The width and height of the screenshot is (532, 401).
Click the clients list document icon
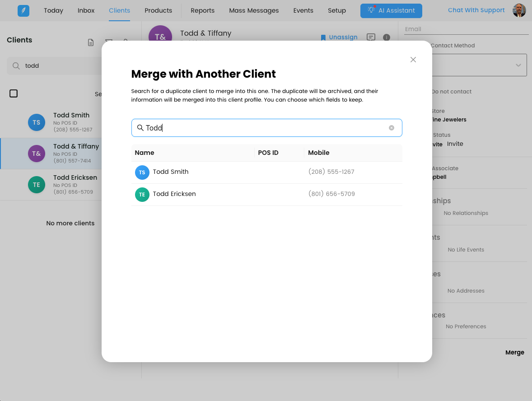91,42
